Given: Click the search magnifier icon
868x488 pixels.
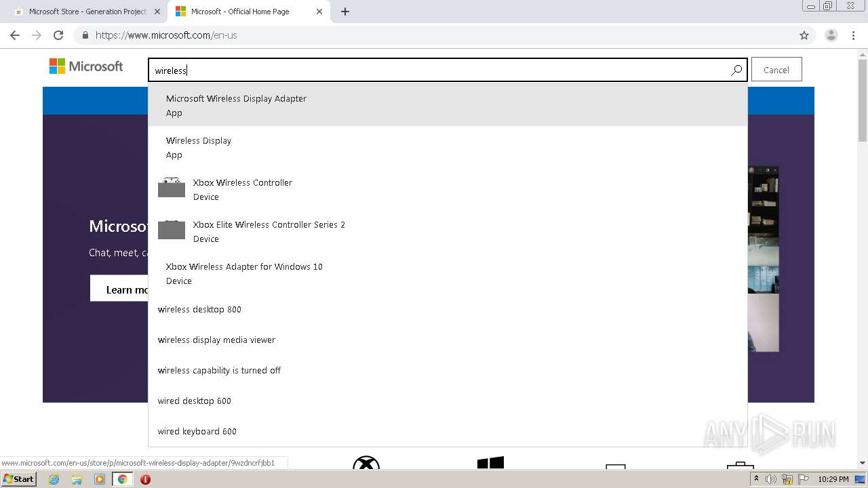Looking at the screenshot, I should pyautogui.click(x=736, y=70).
